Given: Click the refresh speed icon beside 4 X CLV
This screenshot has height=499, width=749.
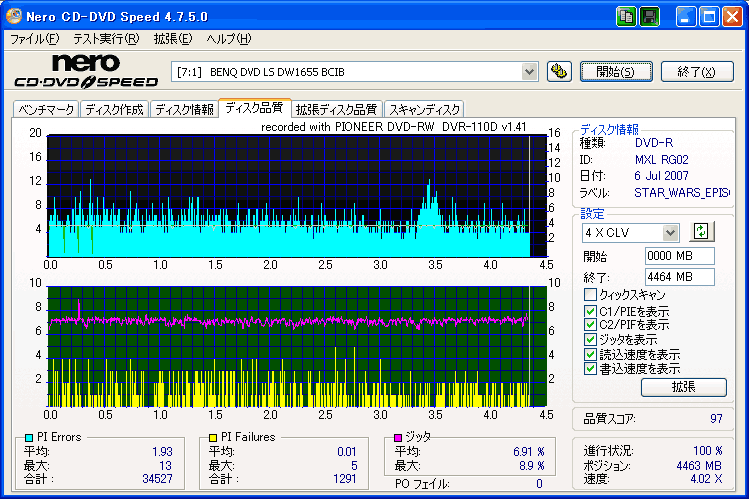Looking at the screenshot, I should pyautogui.click(x=701, y=232).
